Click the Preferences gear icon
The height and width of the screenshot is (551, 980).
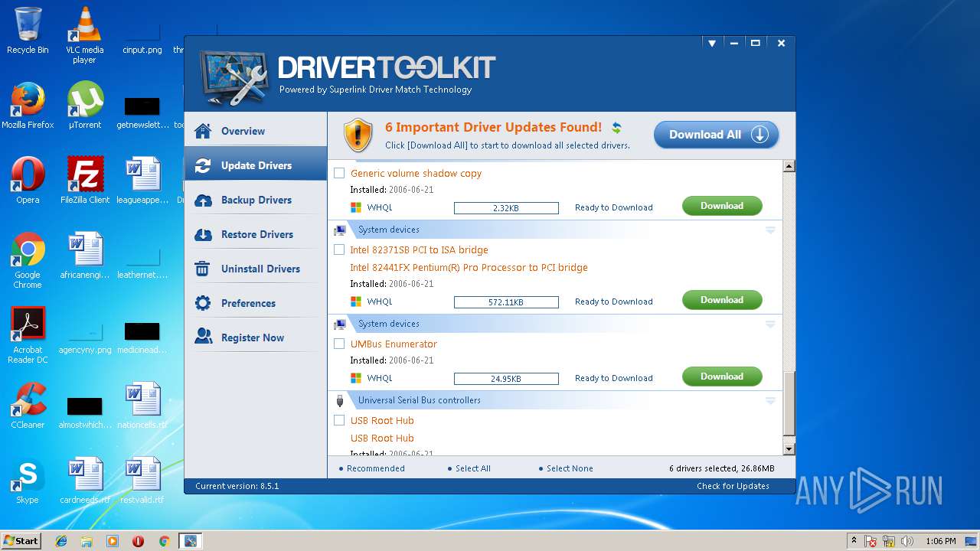203,303
